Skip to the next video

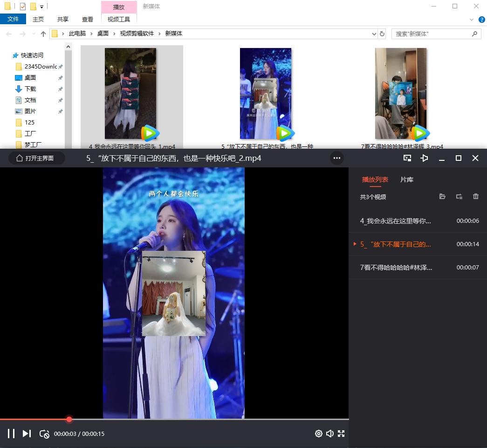click(x=27, y=434)
